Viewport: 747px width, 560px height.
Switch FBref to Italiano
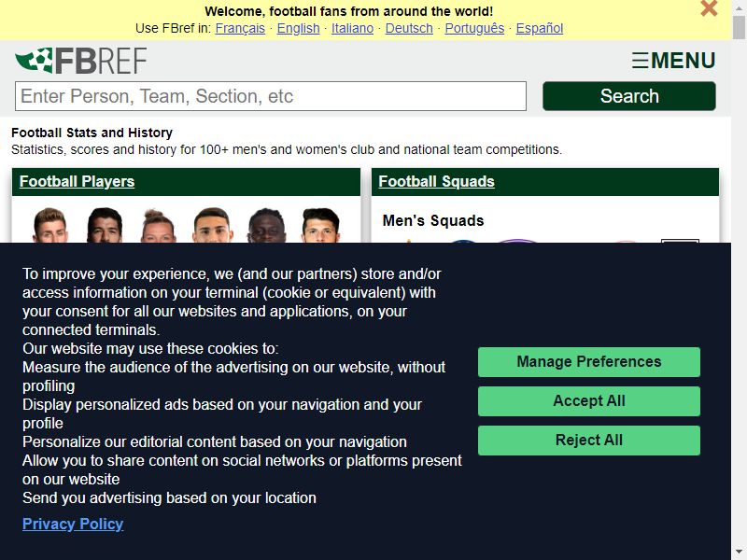coord(353,28)
